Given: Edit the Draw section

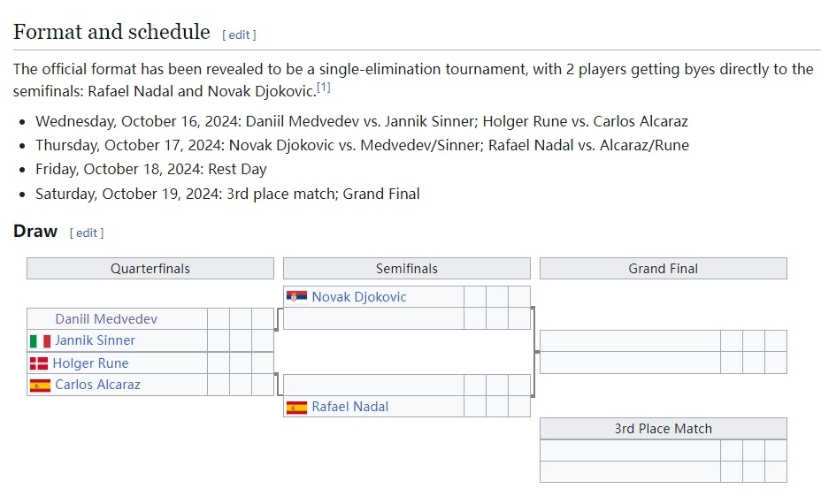Looking at the screenshot, I should tap(87, 233).
